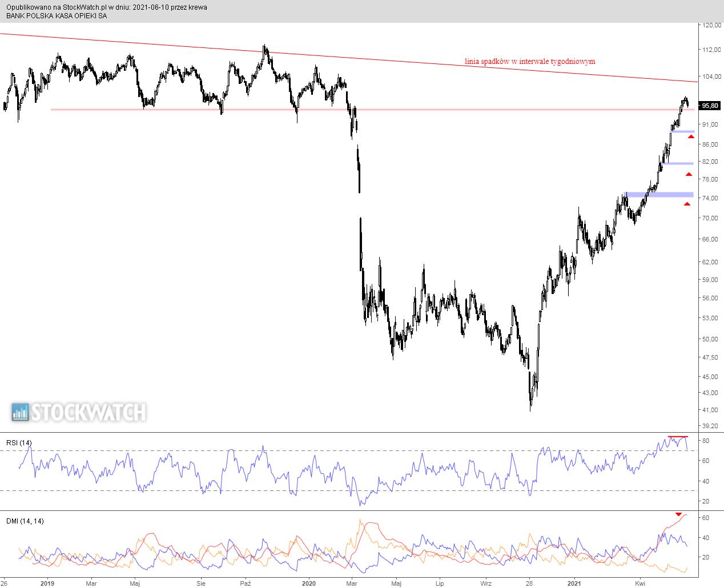Image resolution: width=724 pixels, height=588 pixels.
Task: Click the 43,00 price axis label
Action: click(x=710, y=393)
